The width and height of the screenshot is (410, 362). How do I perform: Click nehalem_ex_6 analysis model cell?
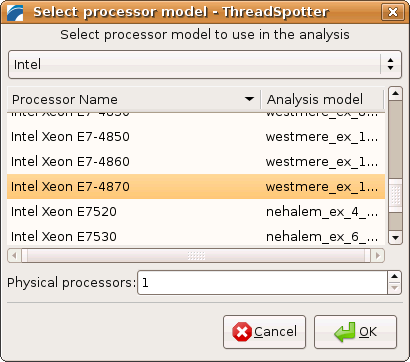coord(322,236)
